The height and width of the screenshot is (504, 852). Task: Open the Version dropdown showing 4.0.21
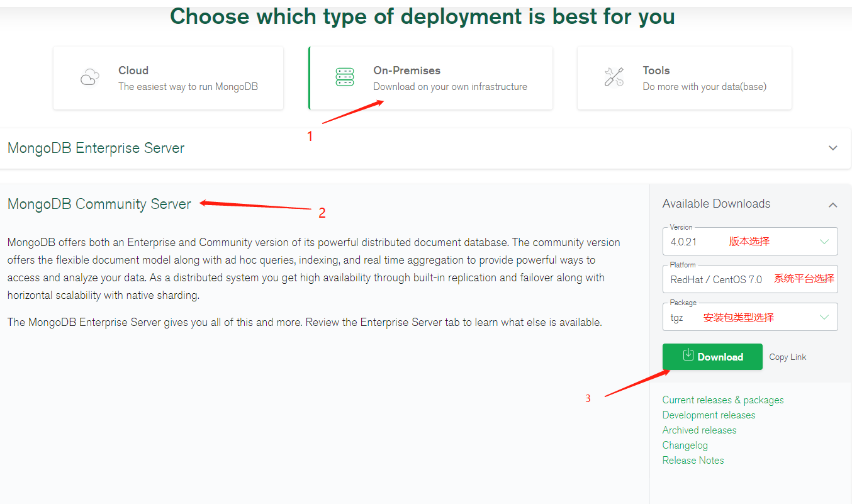point(750,241)
